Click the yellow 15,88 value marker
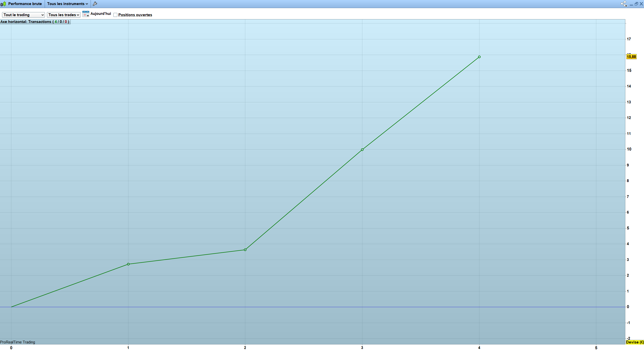This screenshot has width=644, height=350. (631, 57)
